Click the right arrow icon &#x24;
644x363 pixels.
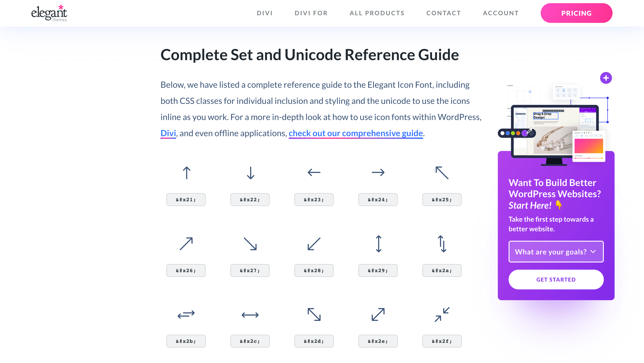pyautogui.click(x=378, y=173)
